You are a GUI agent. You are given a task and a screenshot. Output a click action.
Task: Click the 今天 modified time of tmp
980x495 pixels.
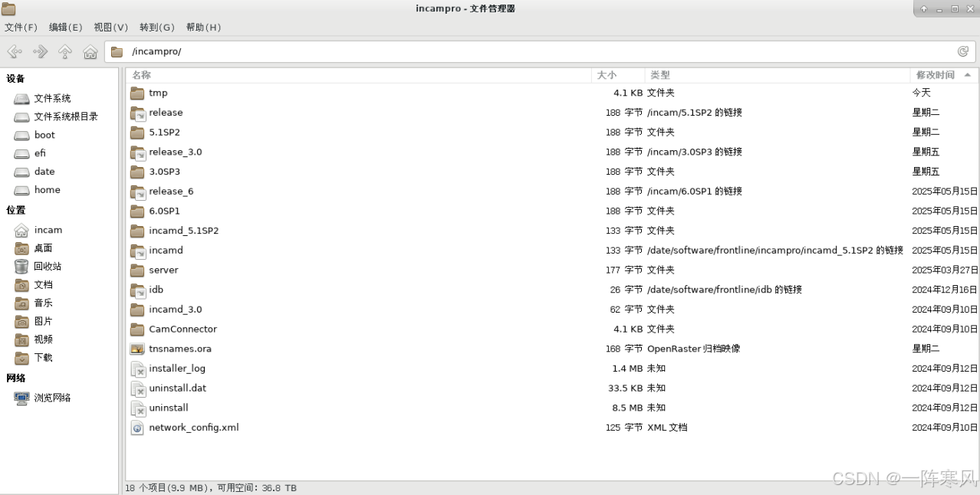click(x=922, y=93)
